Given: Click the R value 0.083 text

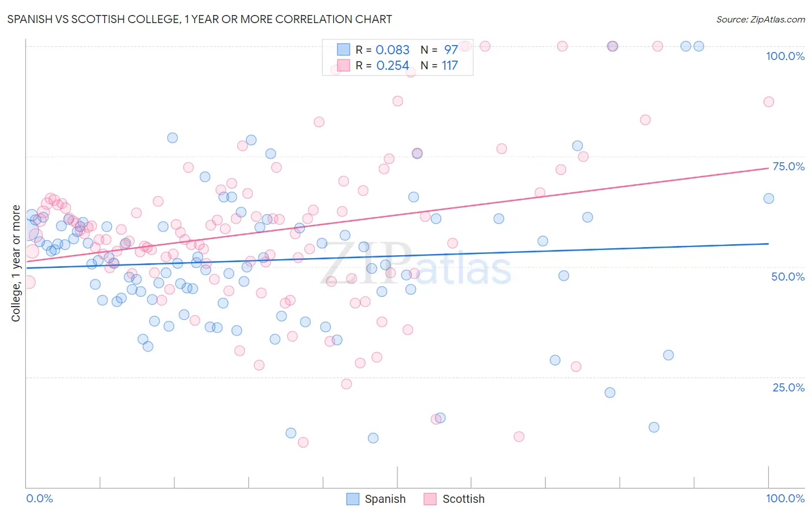Looking at the screenshot, I should tap(393, 50).
